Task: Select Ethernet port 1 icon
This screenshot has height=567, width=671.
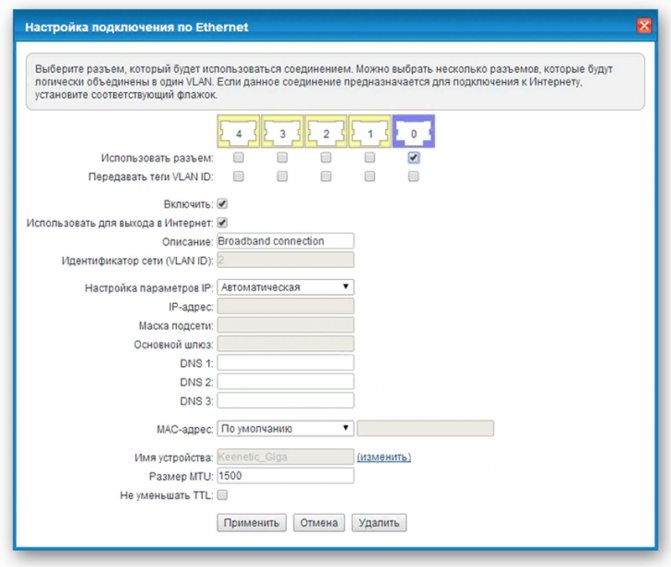Action: pyautogui.click(x=370, y=131)
